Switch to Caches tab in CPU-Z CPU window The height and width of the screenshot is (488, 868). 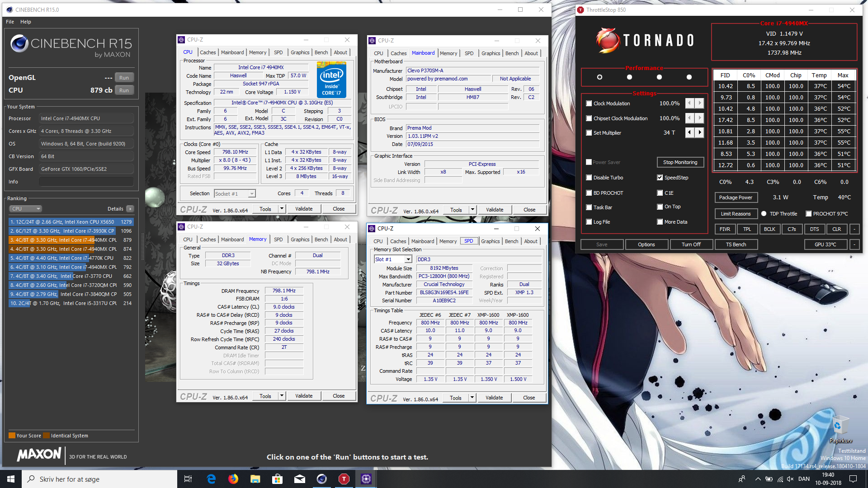(208, 52)
